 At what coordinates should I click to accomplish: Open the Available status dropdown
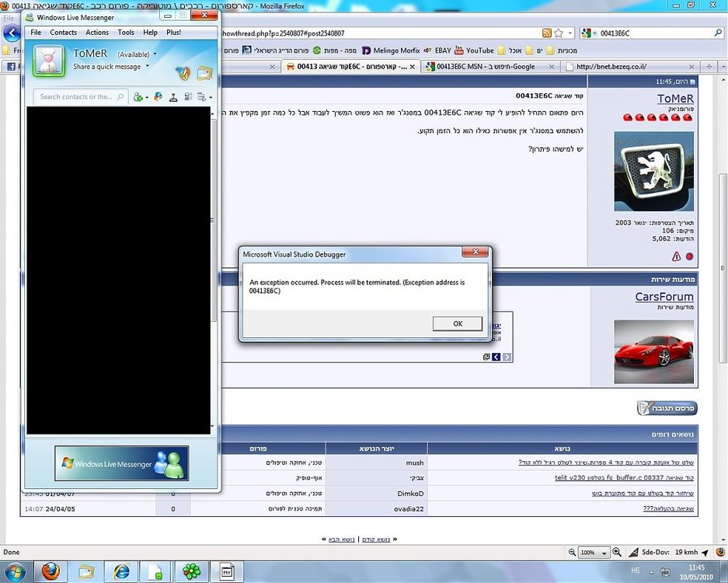point(137,54)
